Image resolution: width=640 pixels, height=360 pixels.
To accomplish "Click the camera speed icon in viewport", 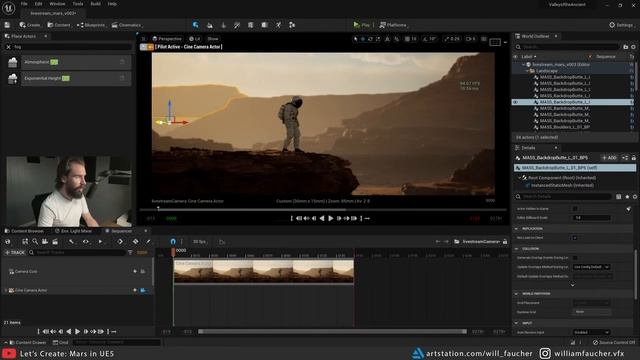I will tap(471, 39).
